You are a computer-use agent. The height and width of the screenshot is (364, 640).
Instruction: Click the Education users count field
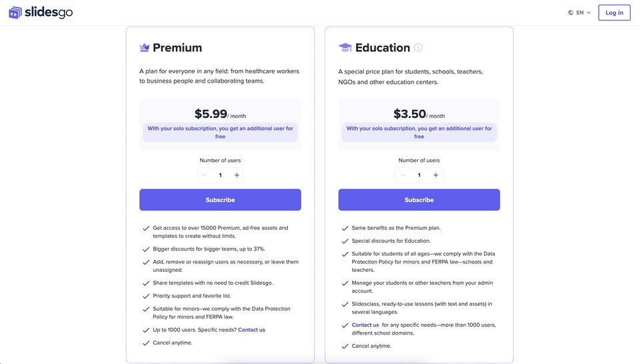[419, 175]
